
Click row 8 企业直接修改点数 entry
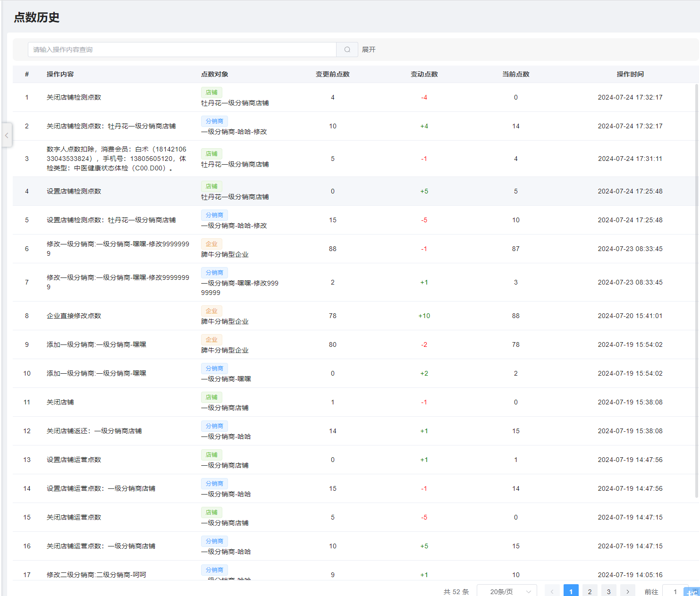coord(74,316)
